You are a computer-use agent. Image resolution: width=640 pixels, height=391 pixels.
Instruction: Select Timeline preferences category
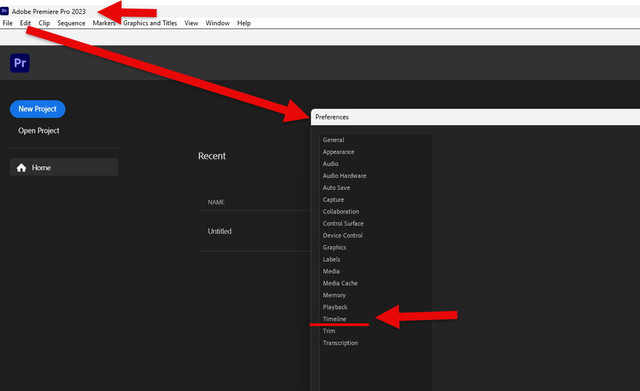[334, 319]
